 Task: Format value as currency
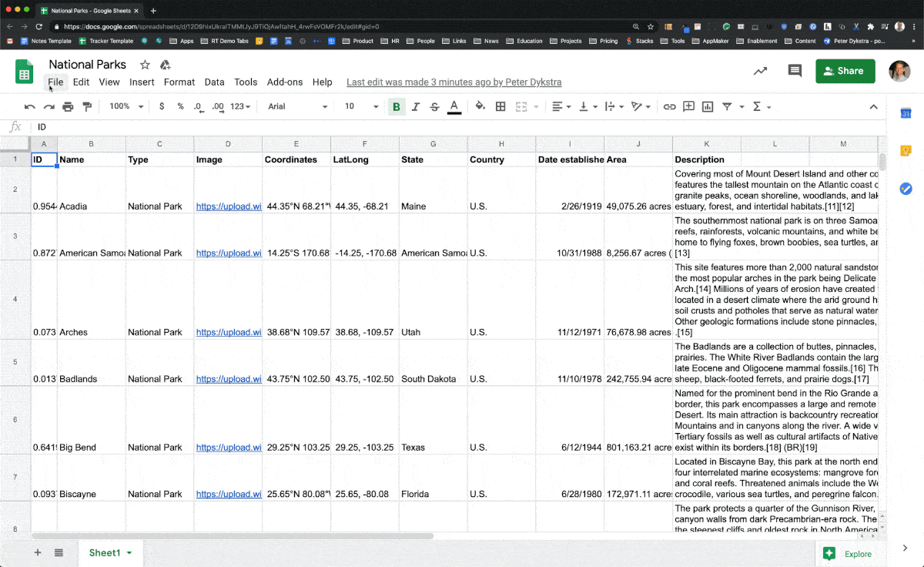point(163,106)
